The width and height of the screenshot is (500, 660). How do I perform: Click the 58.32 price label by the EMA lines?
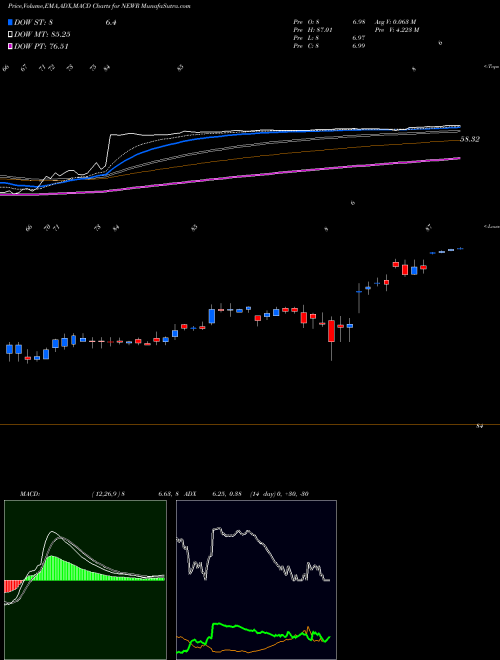(470, 139)
